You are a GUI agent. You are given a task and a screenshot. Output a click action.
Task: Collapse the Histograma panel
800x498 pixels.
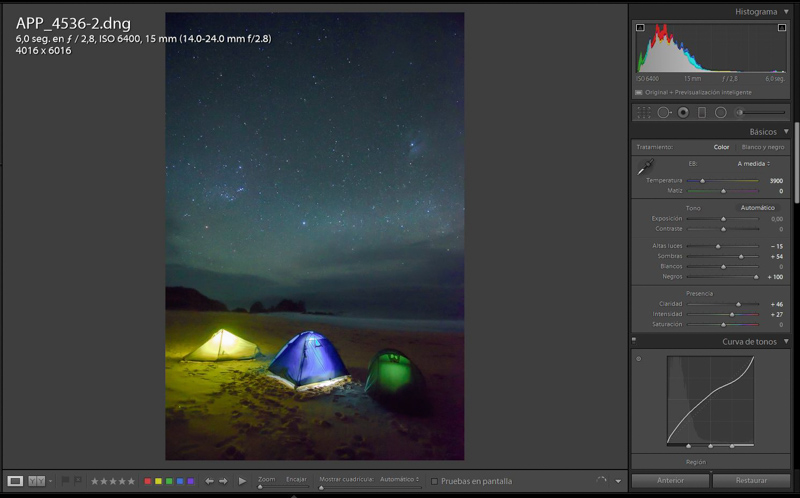[x=786, y=12]
